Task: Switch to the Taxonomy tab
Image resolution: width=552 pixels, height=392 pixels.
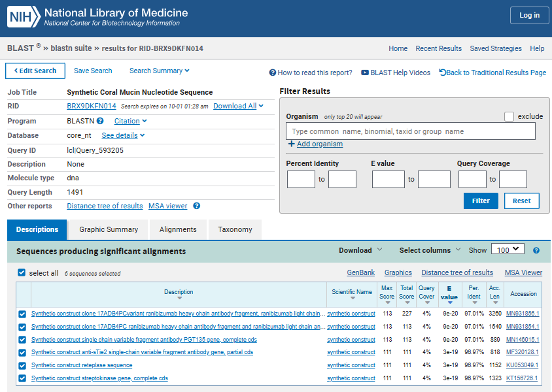Action: tap(235, 229)
